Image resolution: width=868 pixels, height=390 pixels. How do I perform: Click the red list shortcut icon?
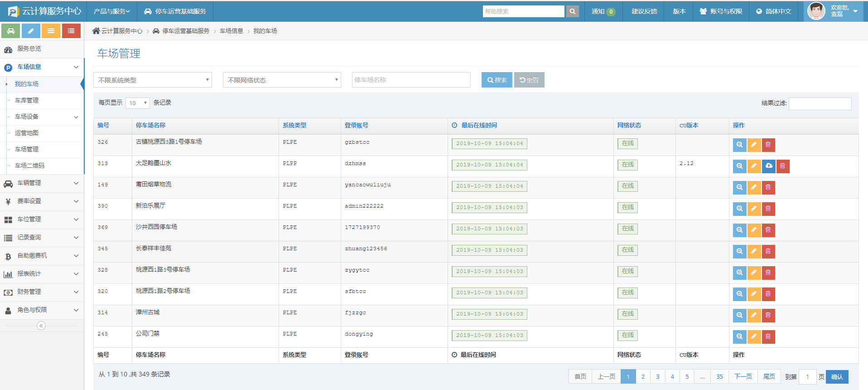coord(71,31)
